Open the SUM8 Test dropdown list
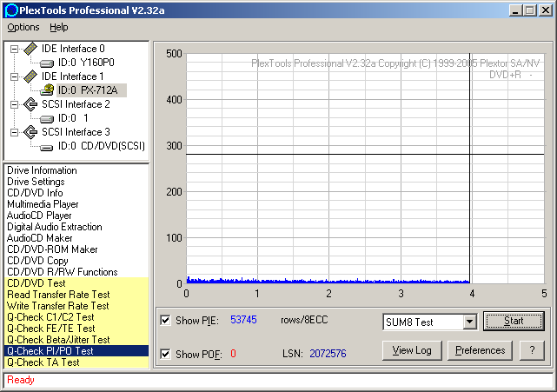557x392 pixels. pos(469,322)
